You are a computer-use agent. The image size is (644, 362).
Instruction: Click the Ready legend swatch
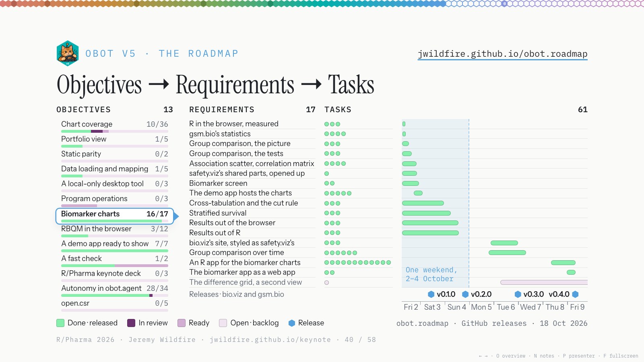(182, 323)
